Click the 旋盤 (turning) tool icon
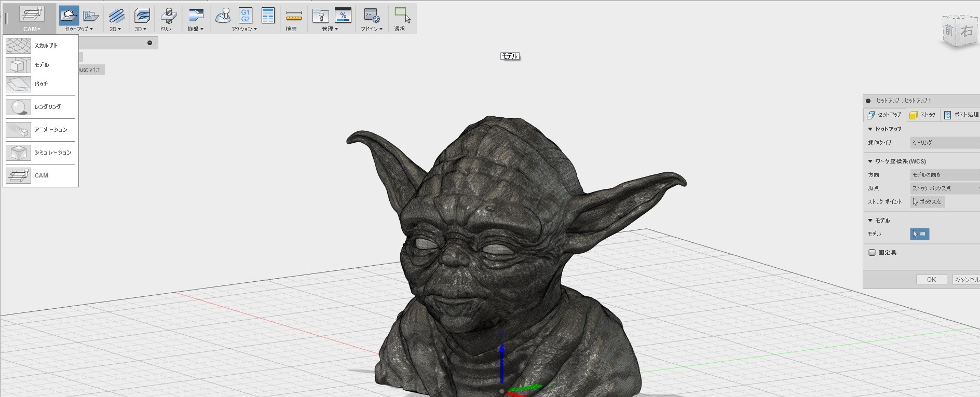Viewport: 980px width, 397px height. pyautogui.click(x=196, y=16)
